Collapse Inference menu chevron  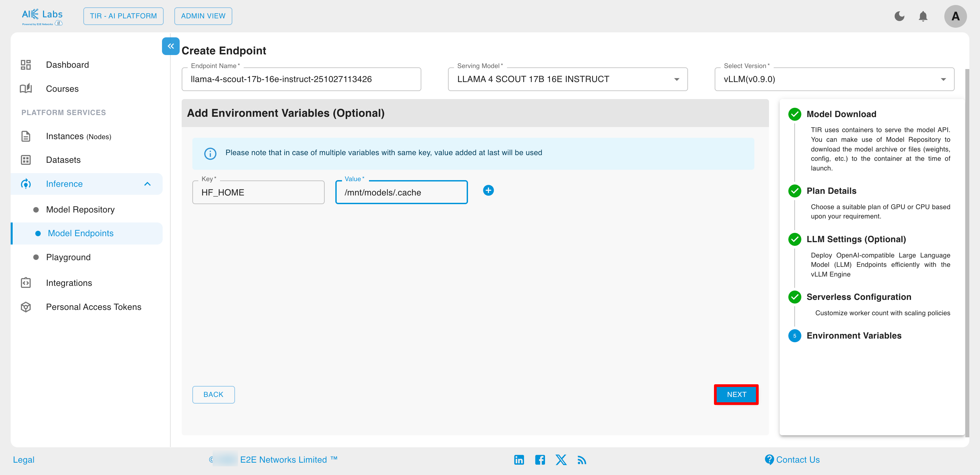[x=148, y=184]
